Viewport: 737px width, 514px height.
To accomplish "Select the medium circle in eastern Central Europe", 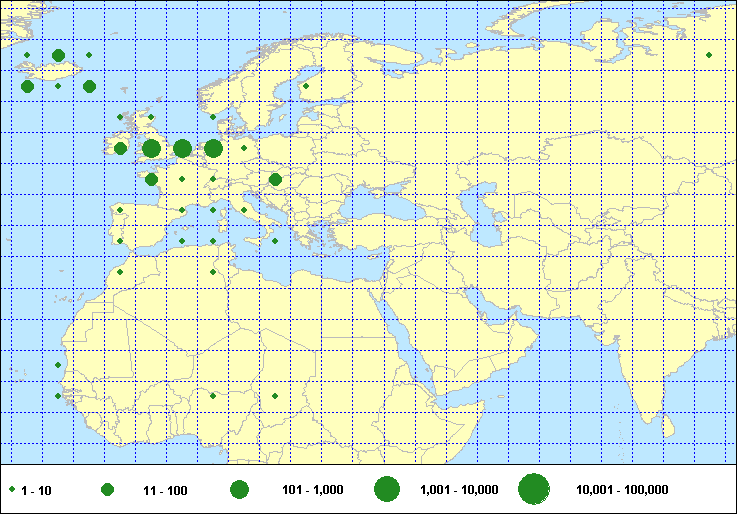I will [x=275, y=180].
